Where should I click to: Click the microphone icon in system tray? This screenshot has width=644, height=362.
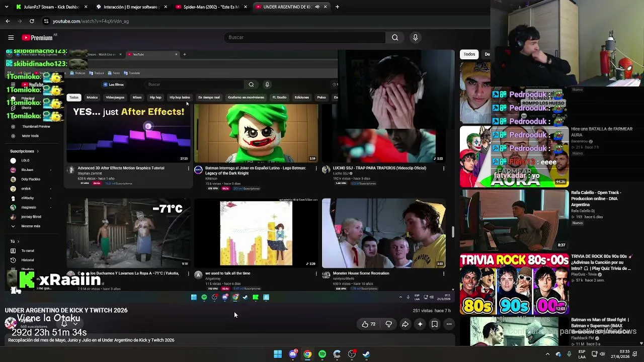(x=569, y=354)
